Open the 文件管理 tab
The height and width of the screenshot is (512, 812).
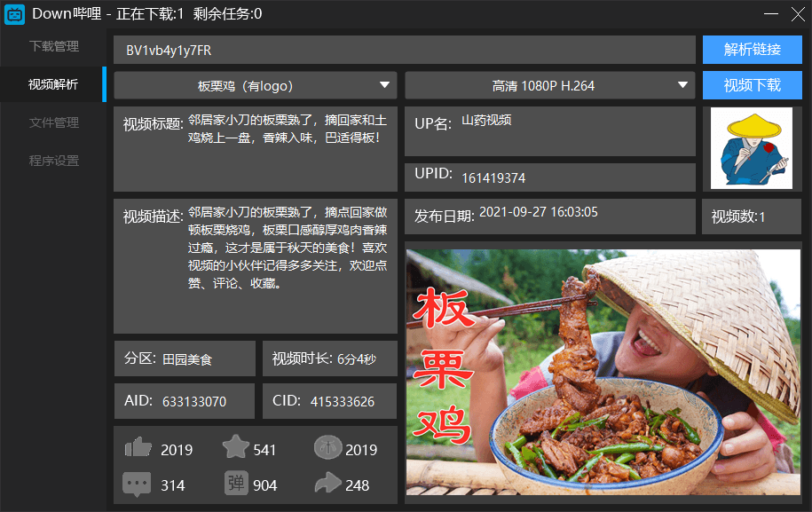[53, 122]
